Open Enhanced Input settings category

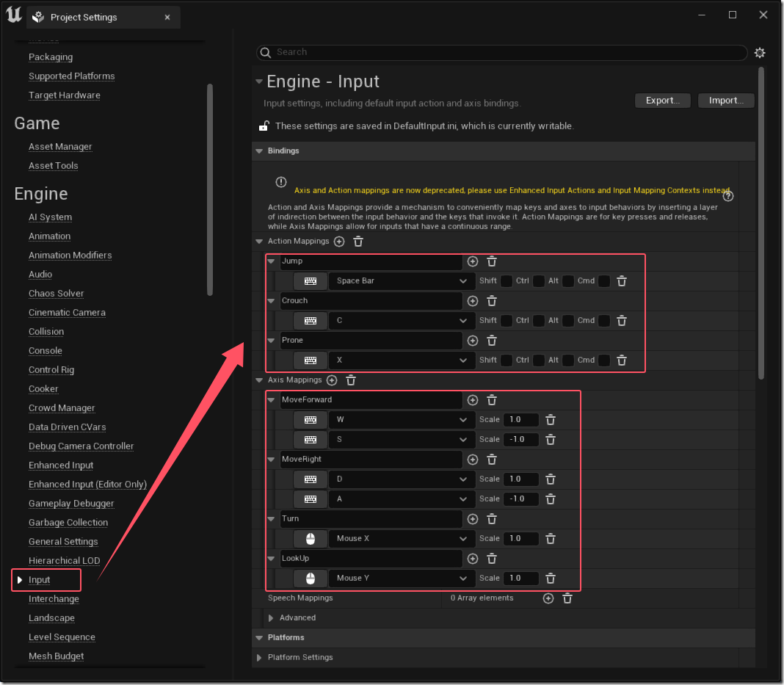point(61,465)
